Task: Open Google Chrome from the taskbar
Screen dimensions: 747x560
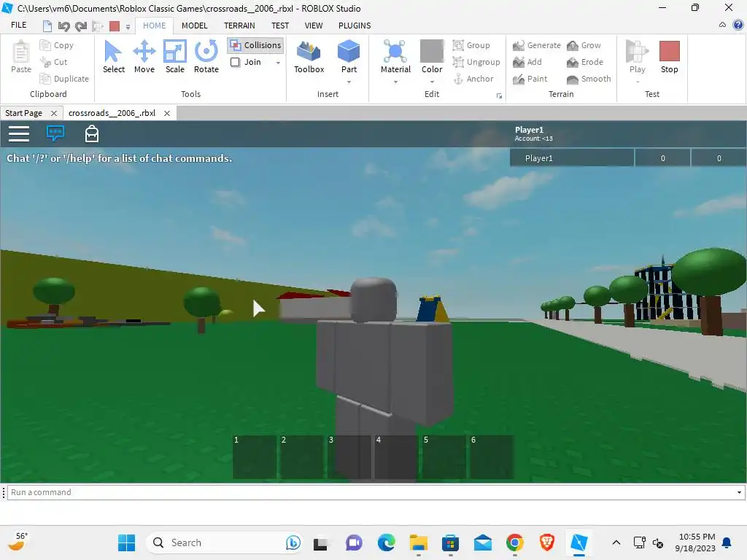Action: point(514,542)
